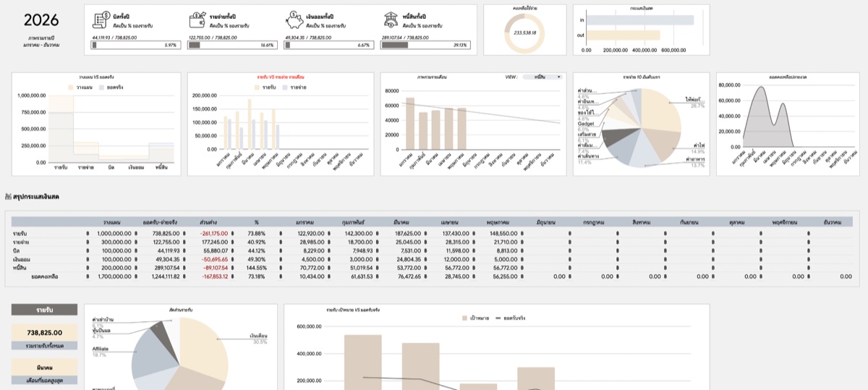Click the cash icon before สรุปกระแสเงินสด heading
The height and width of the screenshot is (390, 868).
[x=8, y=197]
